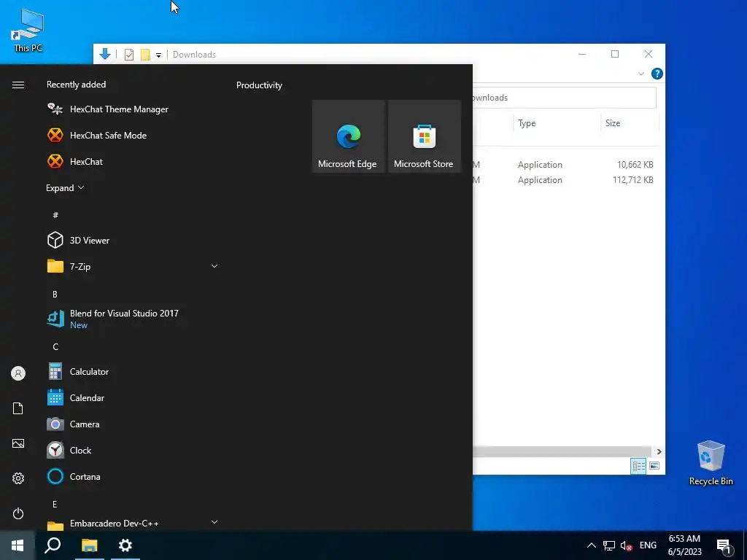
Task: Expand the ribbon in Downloads window
Action: click(640, 74)
